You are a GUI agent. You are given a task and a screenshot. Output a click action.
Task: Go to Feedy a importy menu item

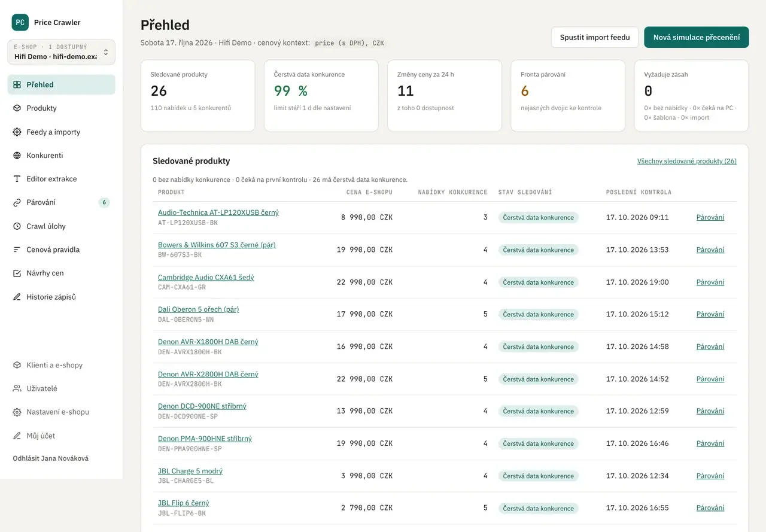click(61, 132)
